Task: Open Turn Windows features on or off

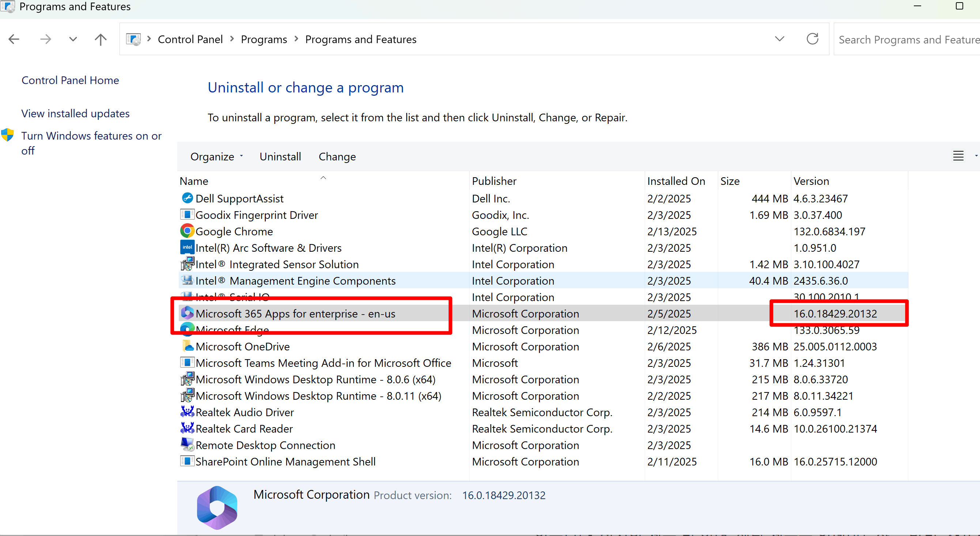Action: click(x=91, y=143)
